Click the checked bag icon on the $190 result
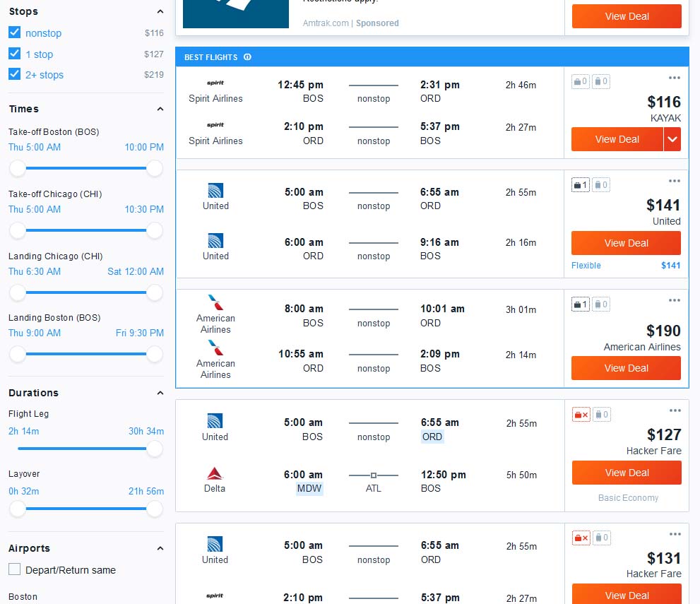The height and width of the screenshot is (604, 700). click(x=600, y=304)
